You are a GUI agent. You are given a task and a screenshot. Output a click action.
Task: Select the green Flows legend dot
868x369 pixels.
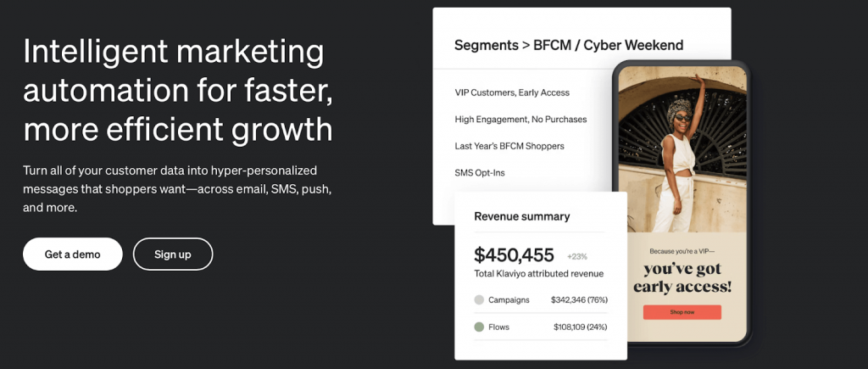pos(479,327)
